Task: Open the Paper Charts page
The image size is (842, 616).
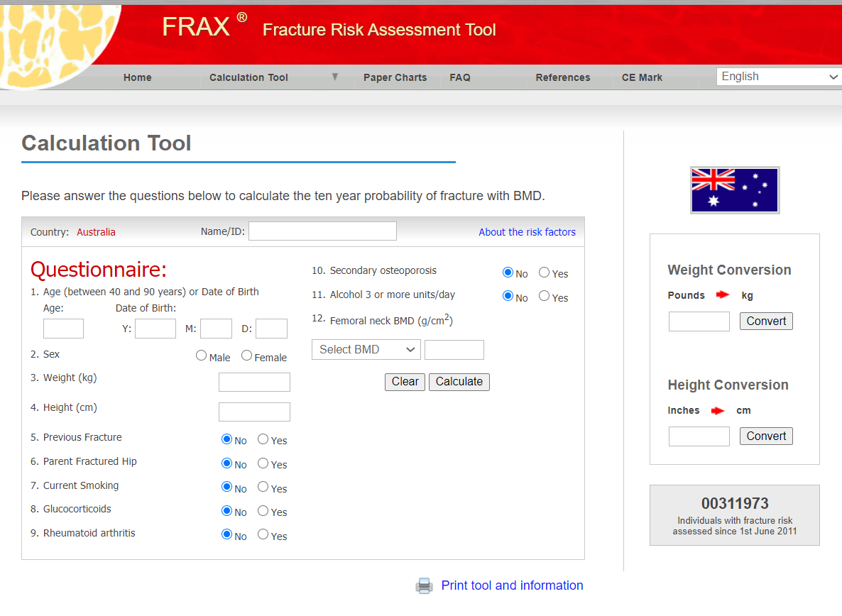Action: click(395, 77)
